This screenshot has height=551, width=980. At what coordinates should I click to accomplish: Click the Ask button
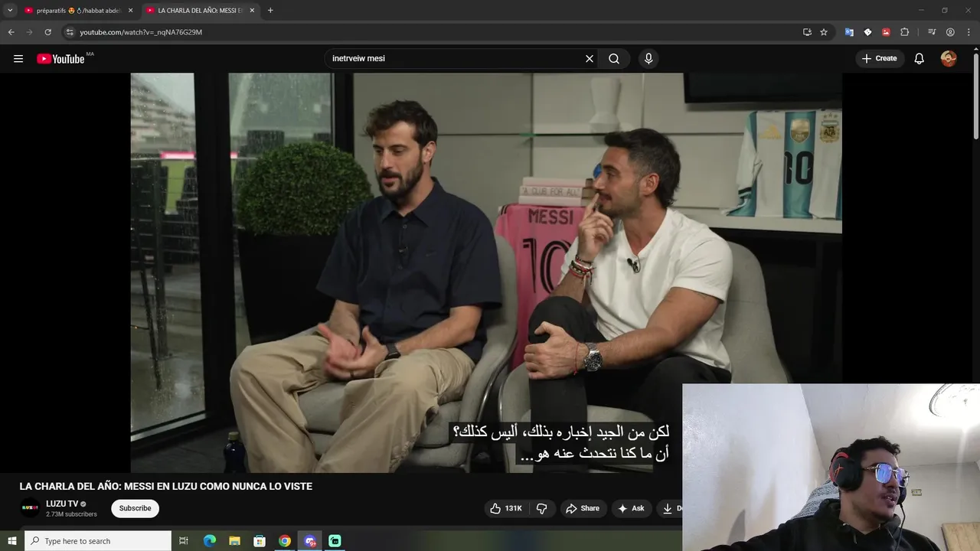[x=632, y=508]
